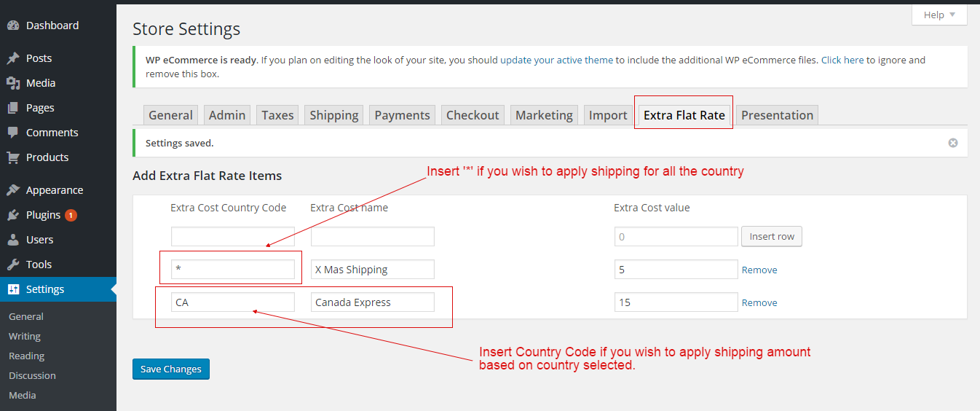Screen dimensions: 980x411
Task: Open the Users icon
Action: (x=13, y=240)
